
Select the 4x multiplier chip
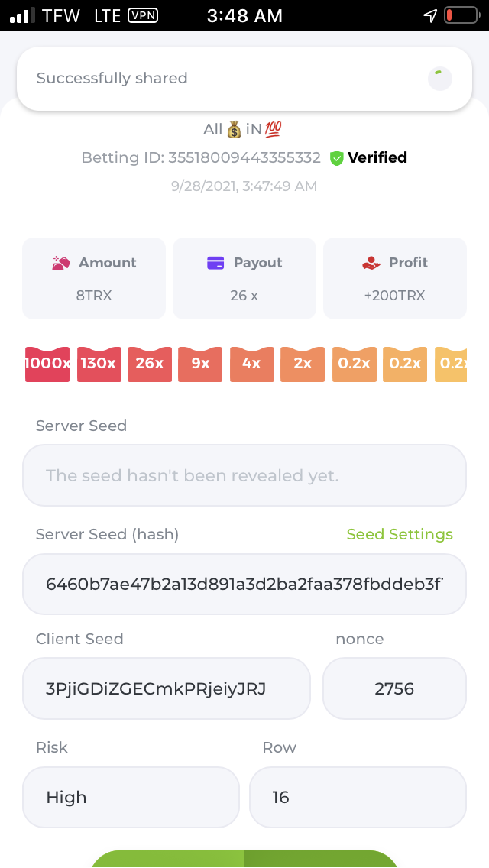(x=251, y=364)
